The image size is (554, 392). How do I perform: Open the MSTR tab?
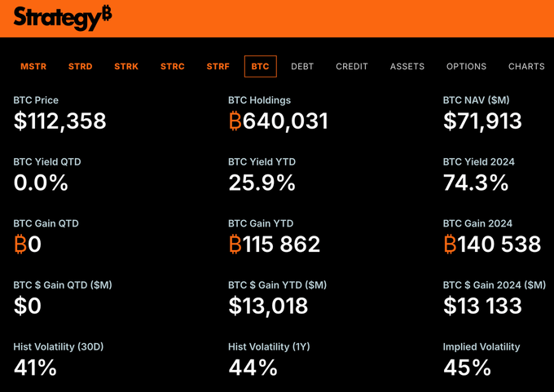point(33,66)
